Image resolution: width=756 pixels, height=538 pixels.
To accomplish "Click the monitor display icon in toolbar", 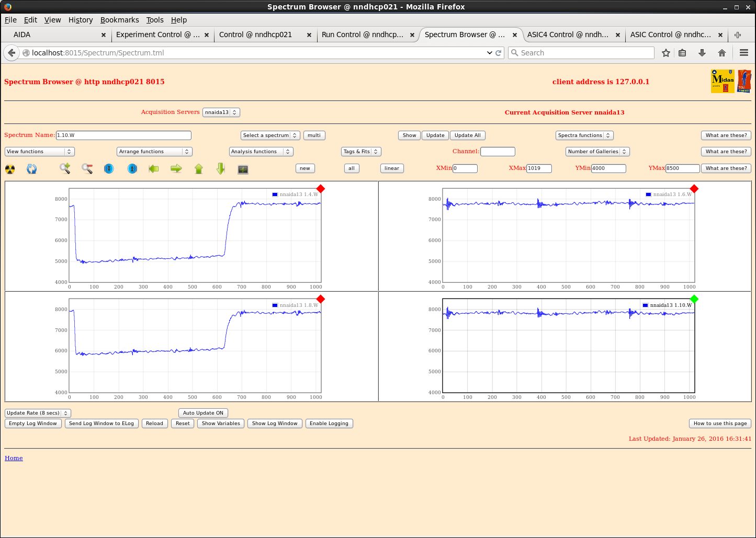I will (243, 169).
